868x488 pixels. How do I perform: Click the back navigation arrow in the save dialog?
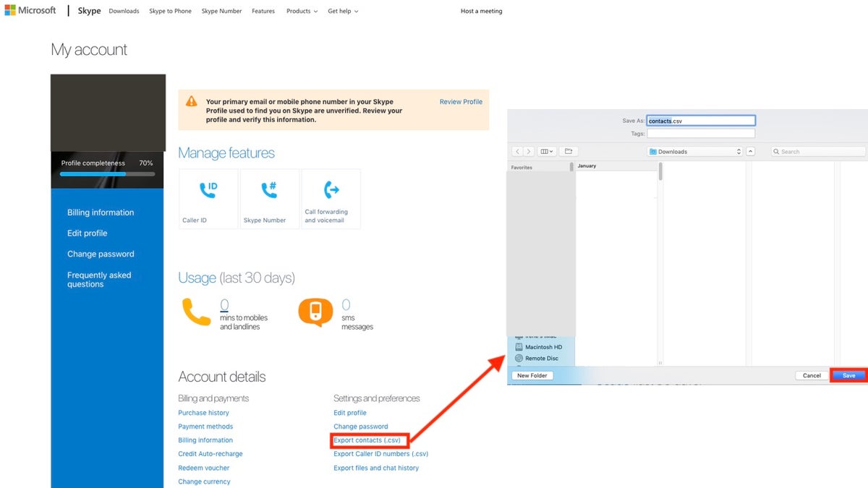click(518, 151)
